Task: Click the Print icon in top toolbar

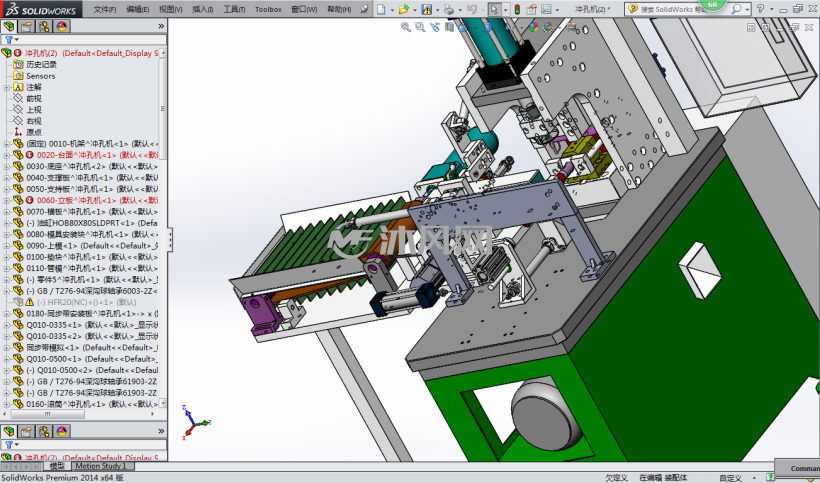Action: [448, 9]
